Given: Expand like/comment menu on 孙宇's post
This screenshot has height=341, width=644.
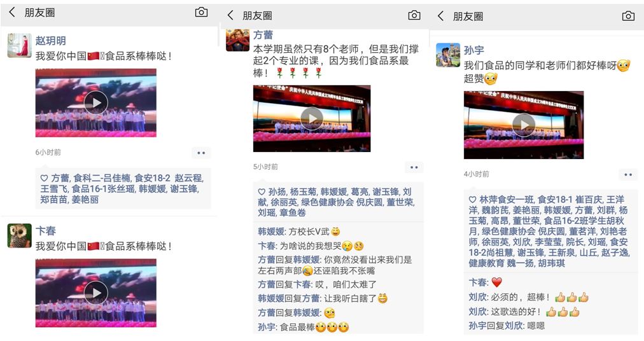Looking at the screenshot, I should click(628, 174).
